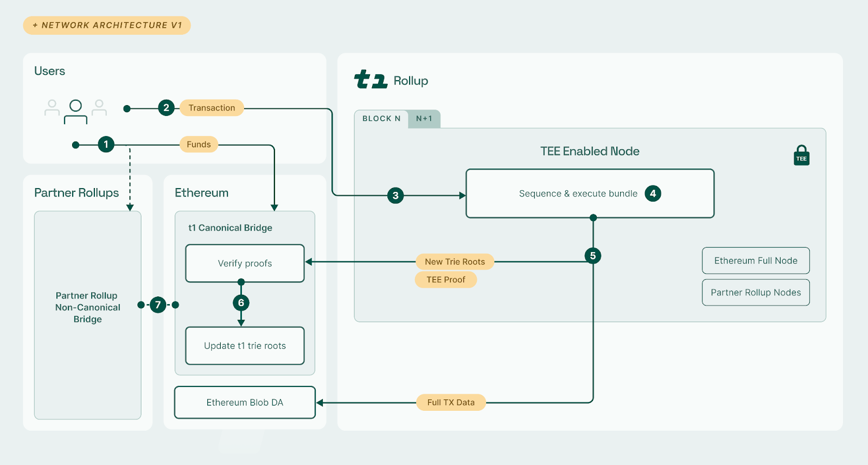Click step number 2 circle marker
The width and height of the screenshot is (868, 465).
click(166, 108)
